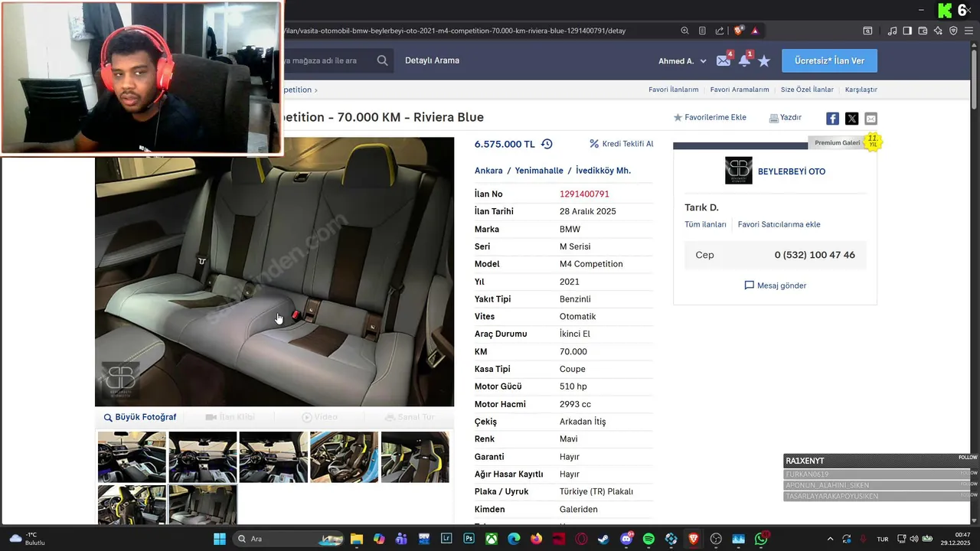Open Steam from the taskbar
Screen dimensions: 980x551
click(604, 539)
